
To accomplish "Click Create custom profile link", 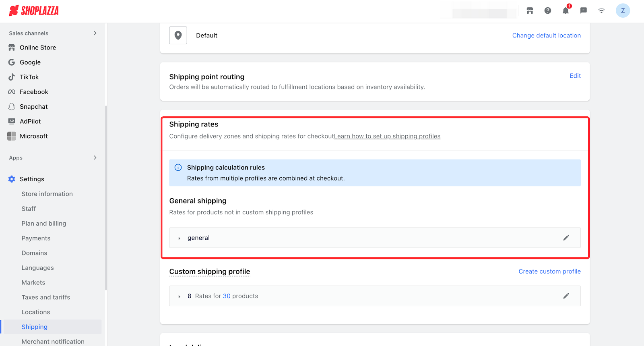I will 549,271.
